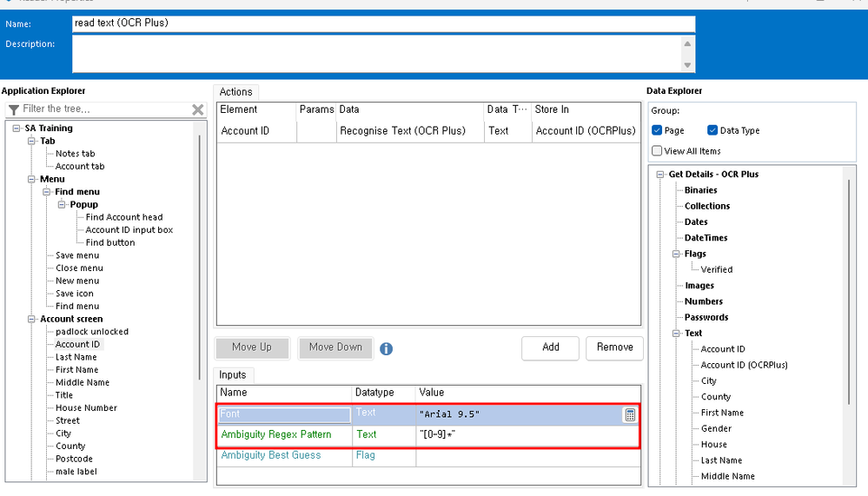Enable View All Items checkbox
This screenshot has width=868, height=496.
(x=657, y=151)
